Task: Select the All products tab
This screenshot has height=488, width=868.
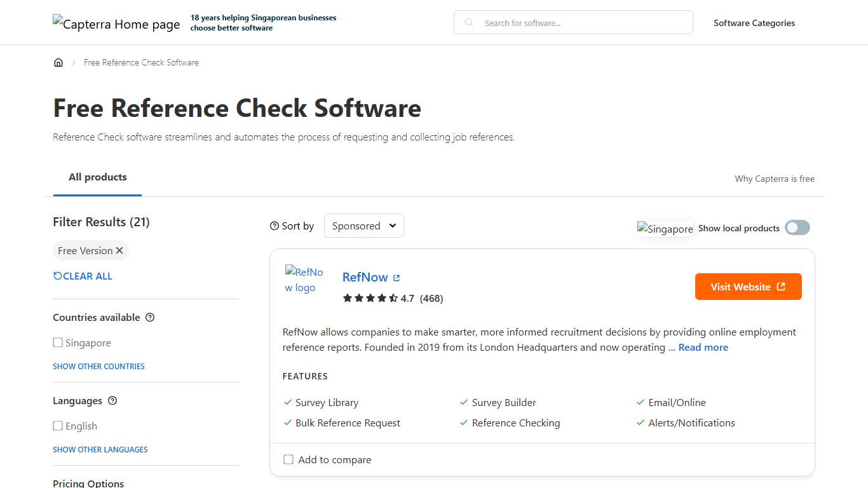Action: (97, 177)
